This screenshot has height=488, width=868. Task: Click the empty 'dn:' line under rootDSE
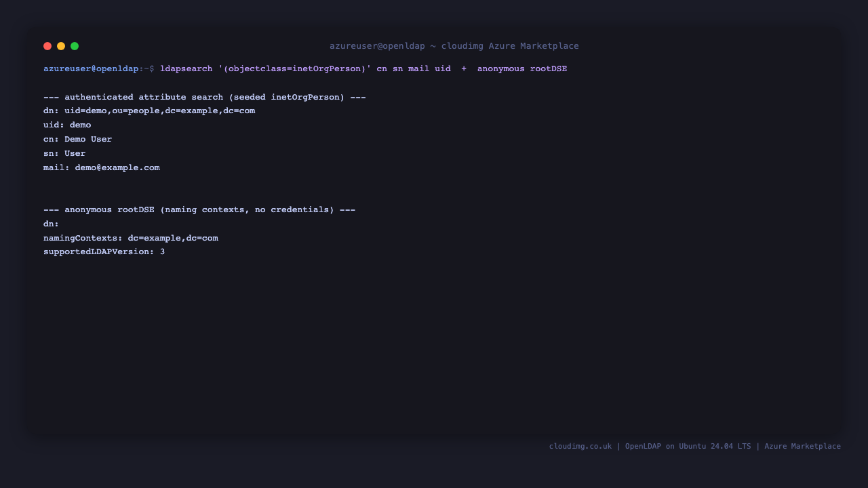[x=52, y=224]
